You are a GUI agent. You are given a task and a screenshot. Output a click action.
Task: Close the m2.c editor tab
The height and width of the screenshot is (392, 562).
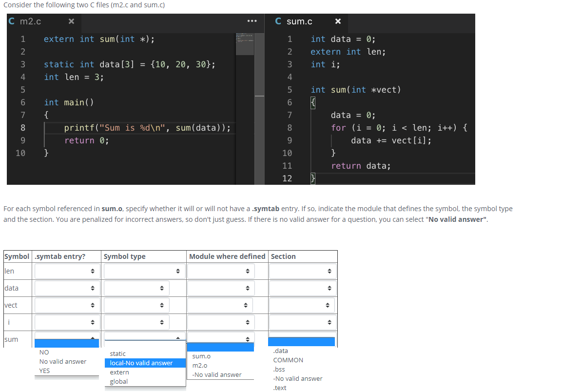(71, 21)
